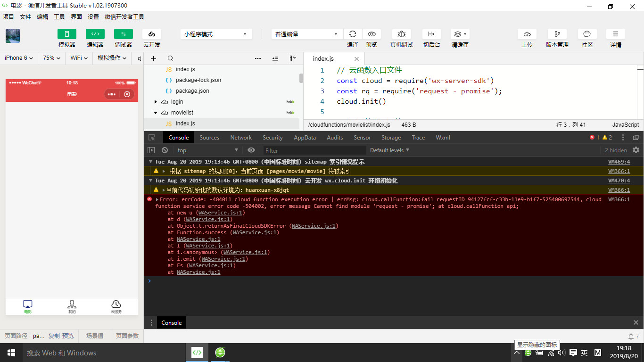Toggle the 编辑器 editor panel button
The width and height of the screenshot is (644, 362).
click(95, 34)
